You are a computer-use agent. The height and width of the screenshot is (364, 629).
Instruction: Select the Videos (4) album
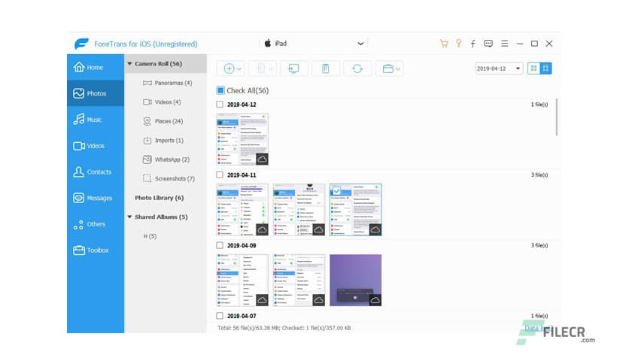coord(162,102)
